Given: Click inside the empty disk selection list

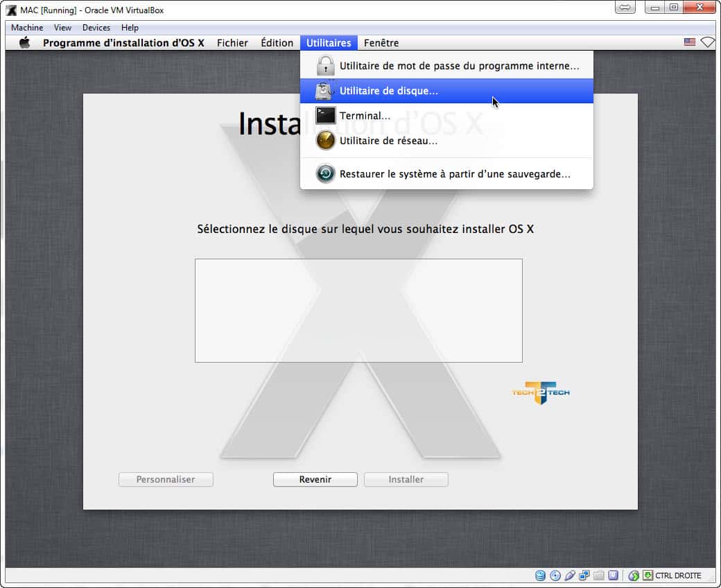Looking at the screenshot, I should click(x=358, y=311).
